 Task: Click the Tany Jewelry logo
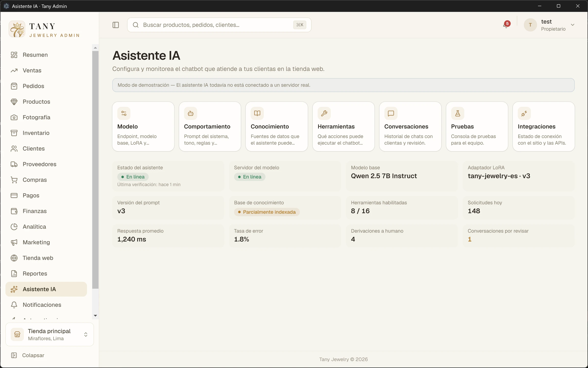point(17,29)
